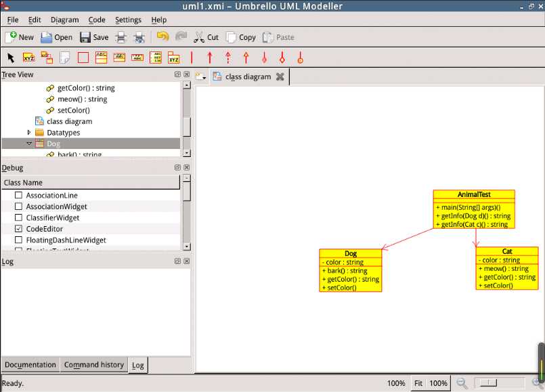Open the Edit menu
545x392 pixels.
coord(35,20)
